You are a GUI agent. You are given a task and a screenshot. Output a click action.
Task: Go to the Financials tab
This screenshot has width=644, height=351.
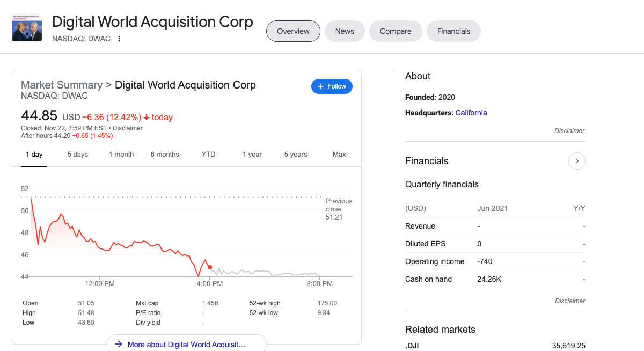pos(453,31)
